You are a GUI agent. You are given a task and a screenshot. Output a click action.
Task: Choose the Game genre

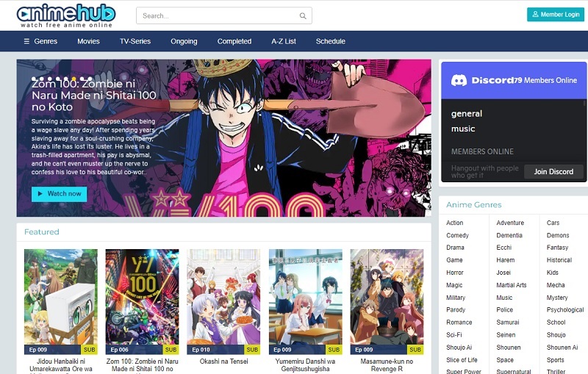tap(454, 259)
